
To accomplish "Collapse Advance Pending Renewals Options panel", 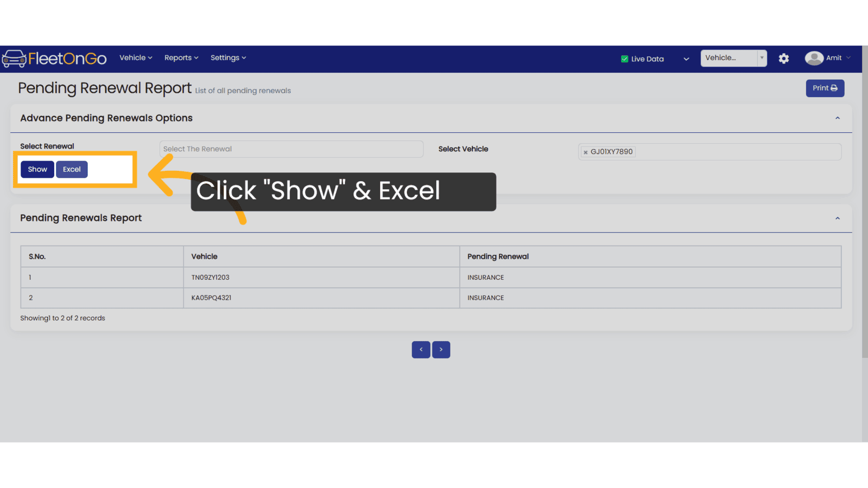I will (838, 118).
